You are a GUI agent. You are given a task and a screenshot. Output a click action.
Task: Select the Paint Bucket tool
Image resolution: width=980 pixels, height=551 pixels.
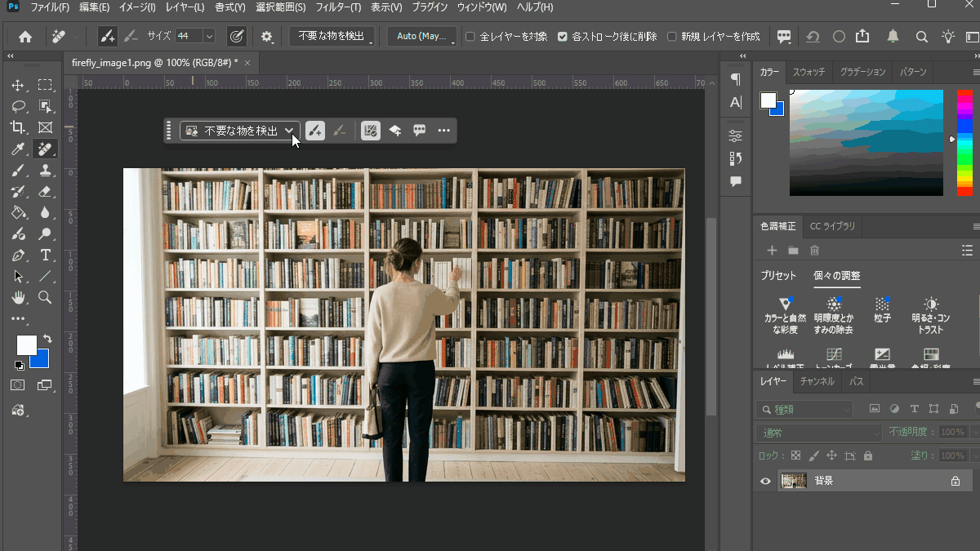pos(18,213)
